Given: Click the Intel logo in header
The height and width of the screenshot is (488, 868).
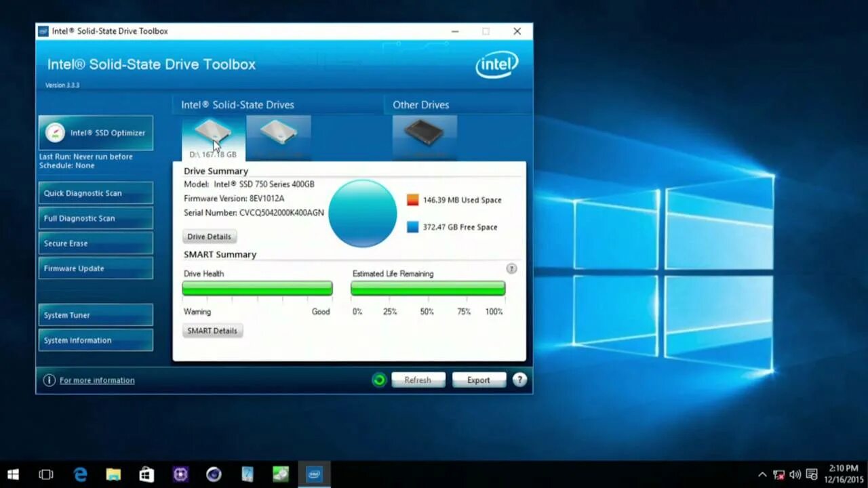Looking at the screenshot, I should tap(497, 66).
